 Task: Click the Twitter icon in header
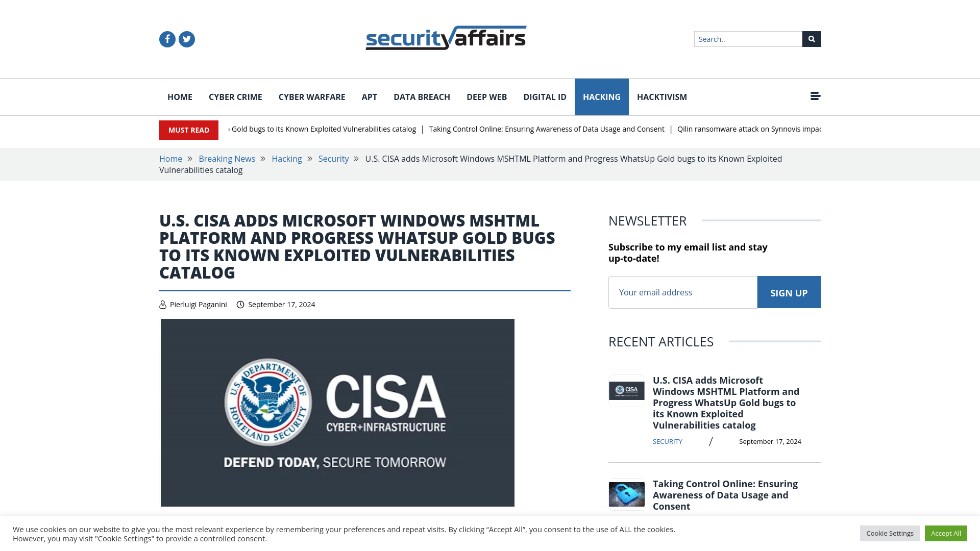coord(186,39)
